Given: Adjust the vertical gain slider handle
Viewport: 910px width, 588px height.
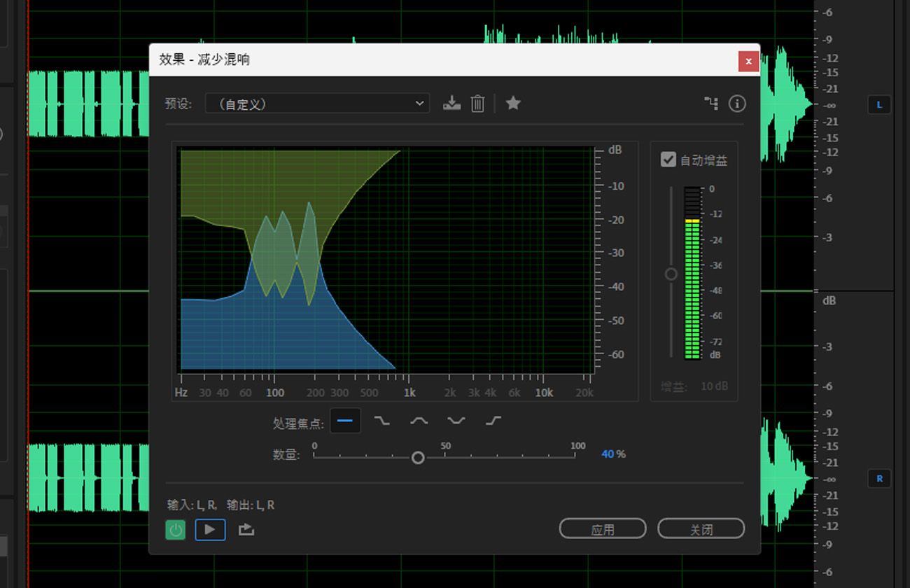Looking at the screenshot, I should 671,274.
